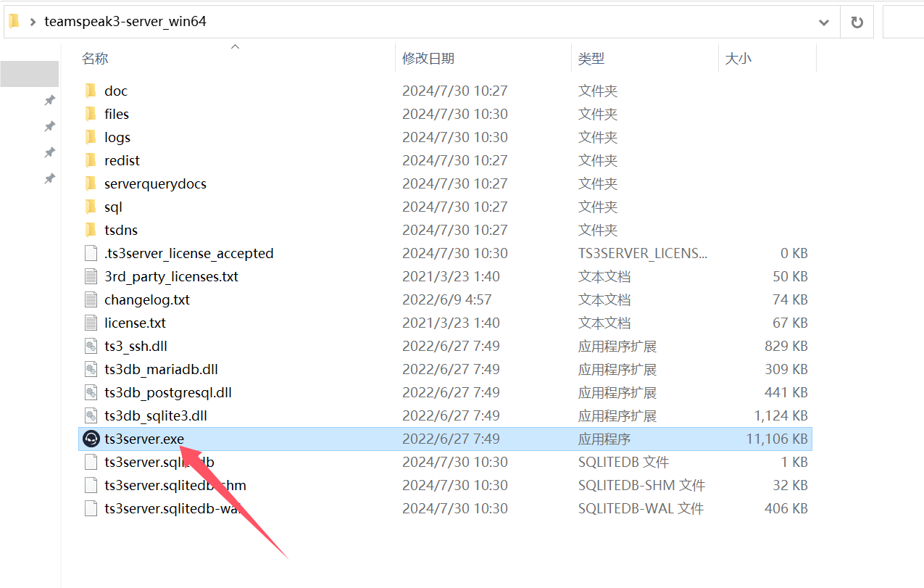Select the file name sql
This screenshot has height=588, width=924.
113,207
